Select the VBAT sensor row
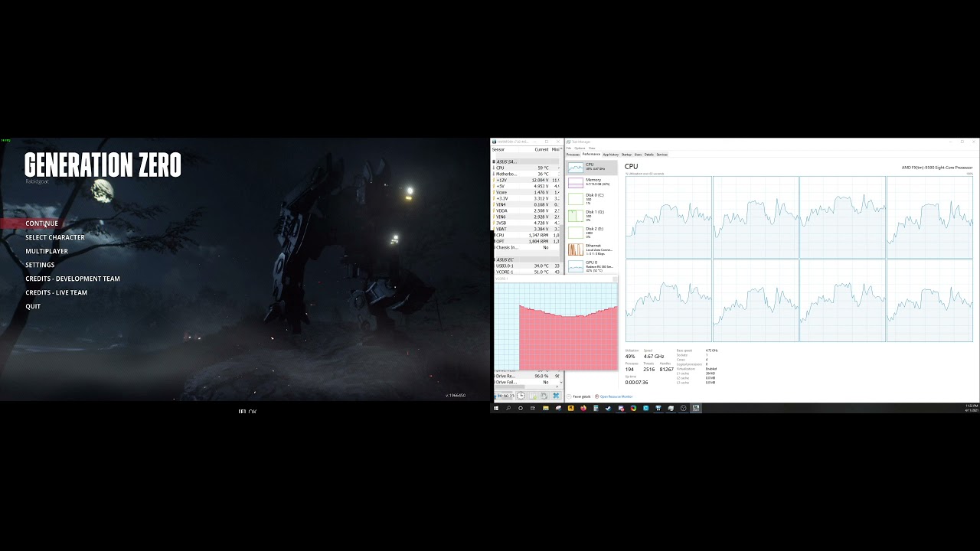 click(x=525, y=229)
